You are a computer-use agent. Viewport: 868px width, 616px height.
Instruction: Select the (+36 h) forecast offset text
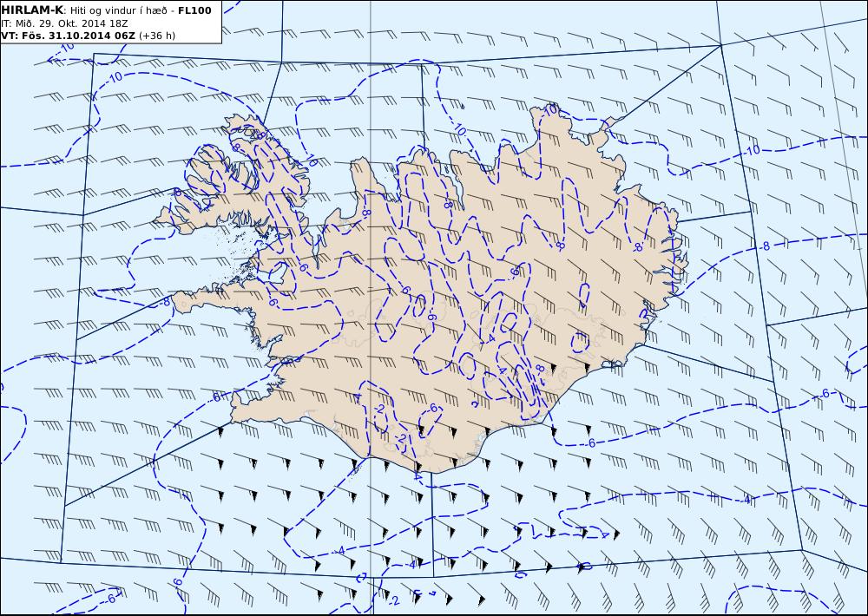pyautogui.click(x=156, y=36)
